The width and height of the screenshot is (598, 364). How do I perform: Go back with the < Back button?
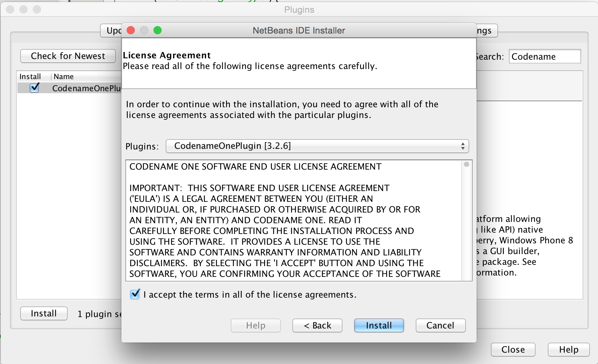click(317, 325)
